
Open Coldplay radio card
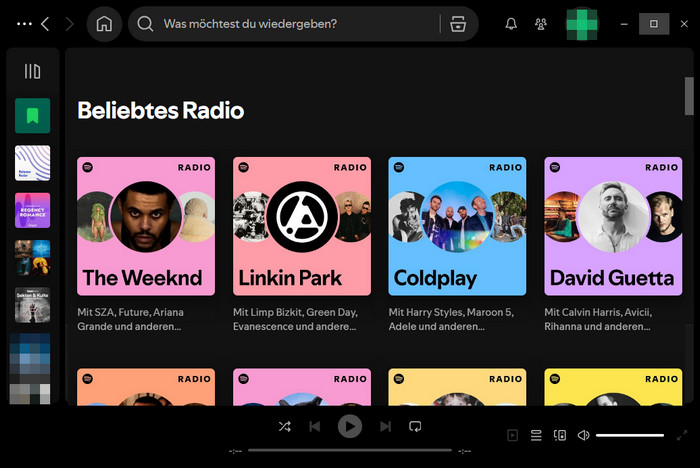457,226
